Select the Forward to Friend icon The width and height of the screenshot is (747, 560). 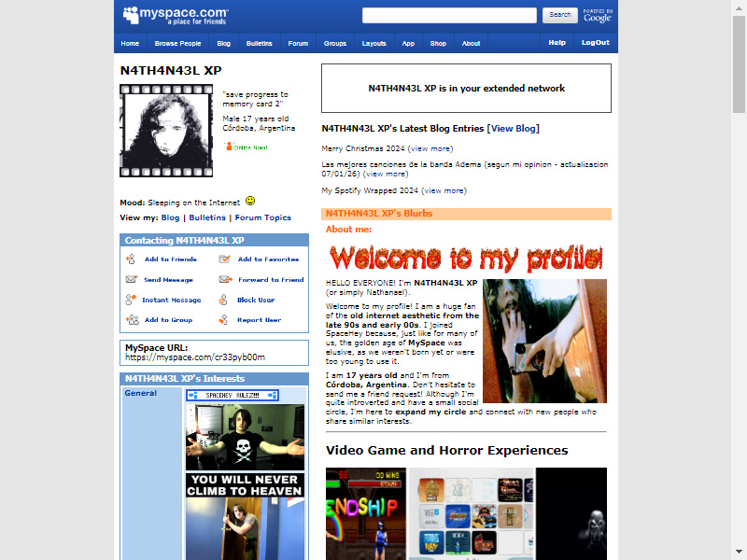(223, 280)
